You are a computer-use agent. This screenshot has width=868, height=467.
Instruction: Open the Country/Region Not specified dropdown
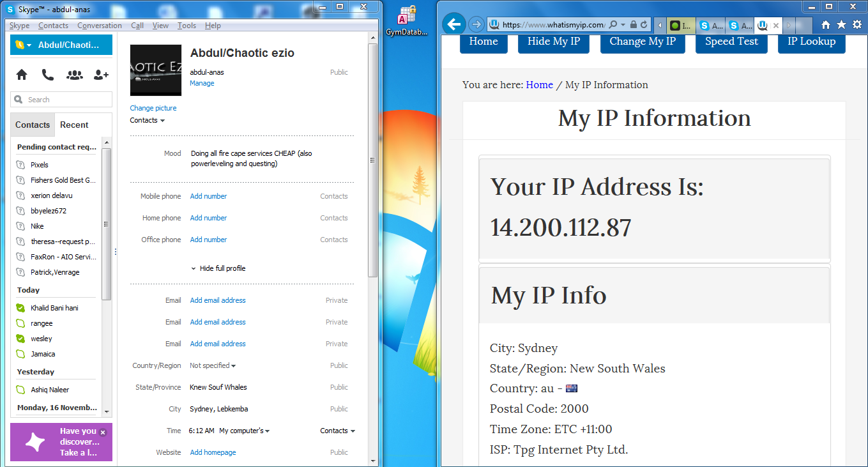[213, 365]
